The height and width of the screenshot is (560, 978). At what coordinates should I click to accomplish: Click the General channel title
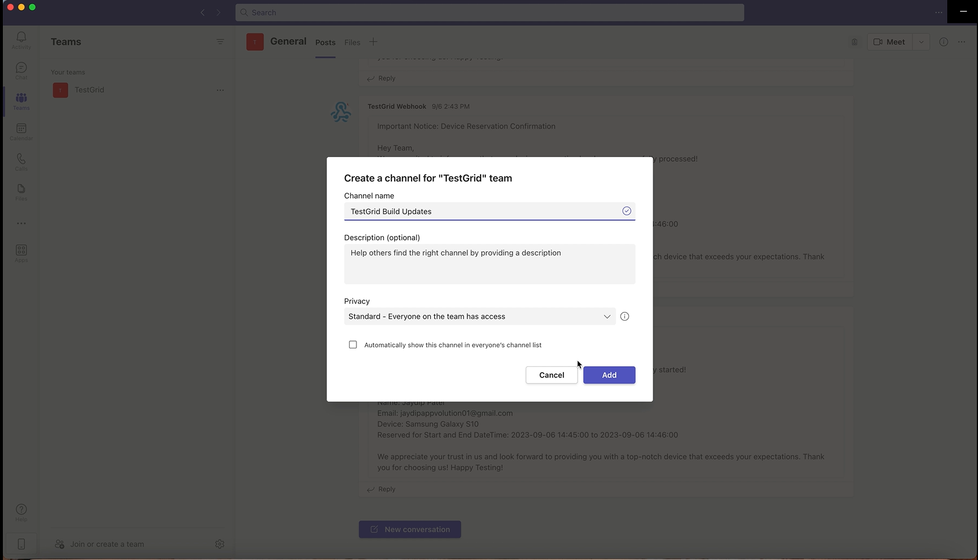(x=288, y=42)
